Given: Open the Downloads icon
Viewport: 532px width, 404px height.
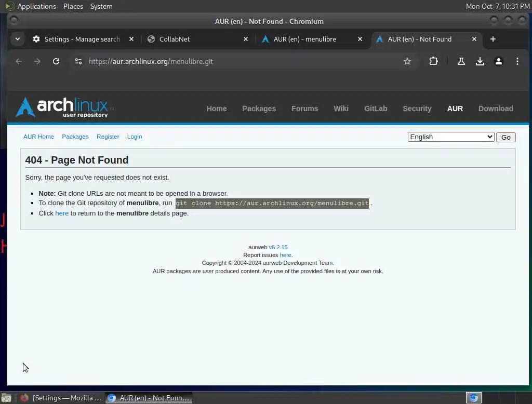Looking at the screenshot, I should coord(480,61).
